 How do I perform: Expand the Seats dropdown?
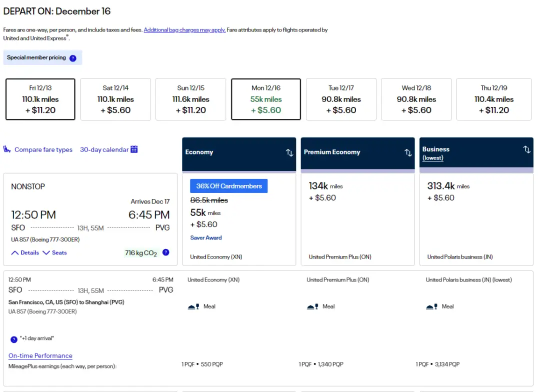point(54,252)
